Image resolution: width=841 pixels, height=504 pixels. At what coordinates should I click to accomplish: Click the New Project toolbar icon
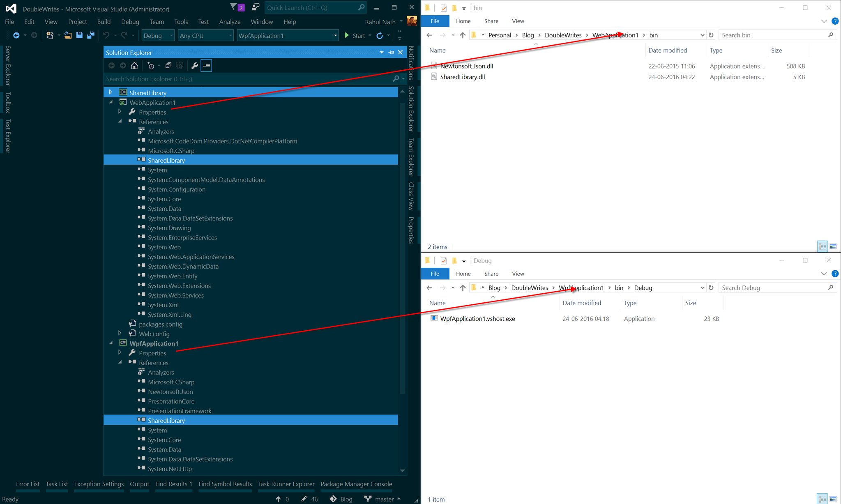click(x=50, y=35)
